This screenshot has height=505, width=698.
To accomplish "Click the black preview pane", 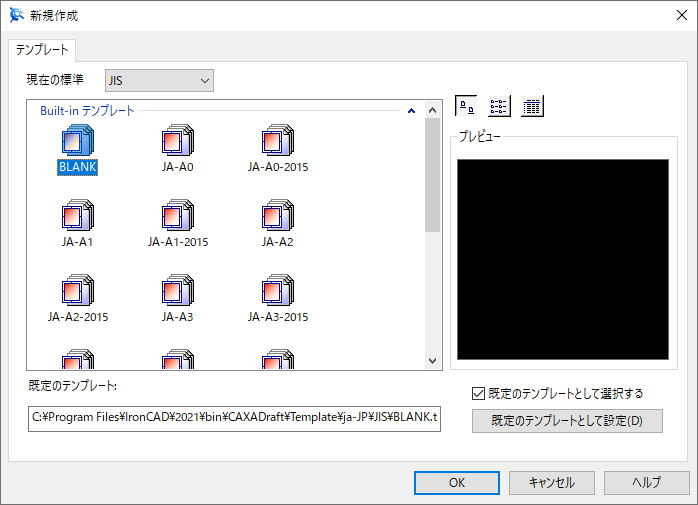I will pos(563,259).
